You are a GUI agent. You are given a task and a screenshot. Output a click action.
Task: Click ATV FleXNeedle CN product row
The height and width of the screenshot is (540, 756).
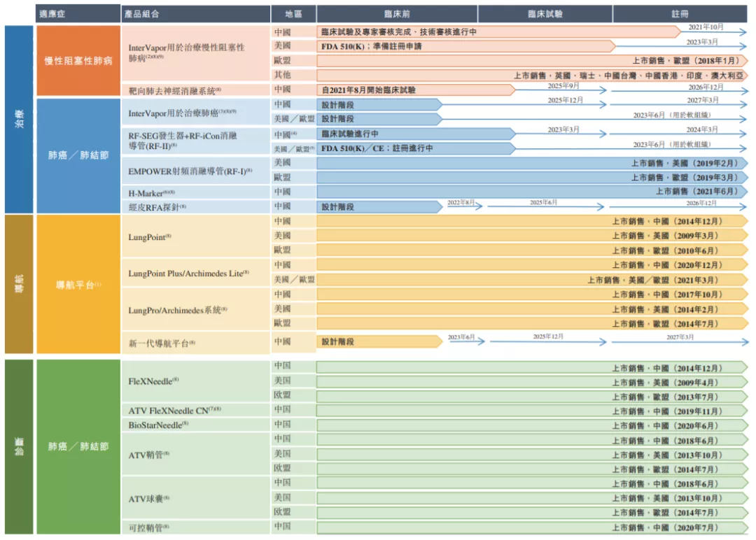pyautogui.click(x=196, y=411)
